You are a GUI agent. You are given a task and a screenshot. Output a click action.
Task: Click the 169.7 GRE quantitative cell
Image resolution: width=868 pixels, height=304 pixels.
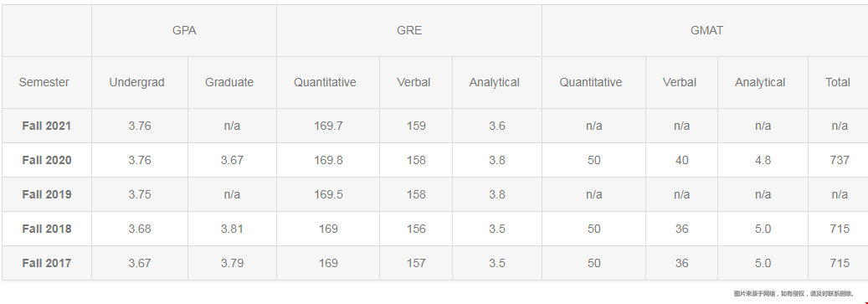328,126
